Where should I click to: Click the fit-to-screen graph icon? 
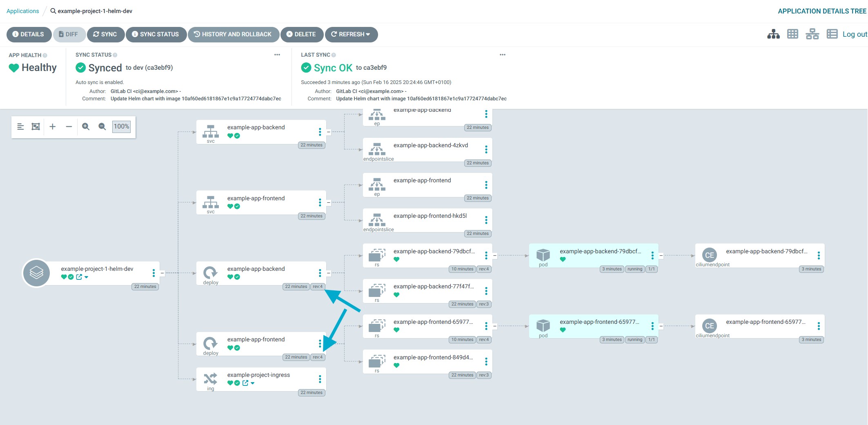36,126
